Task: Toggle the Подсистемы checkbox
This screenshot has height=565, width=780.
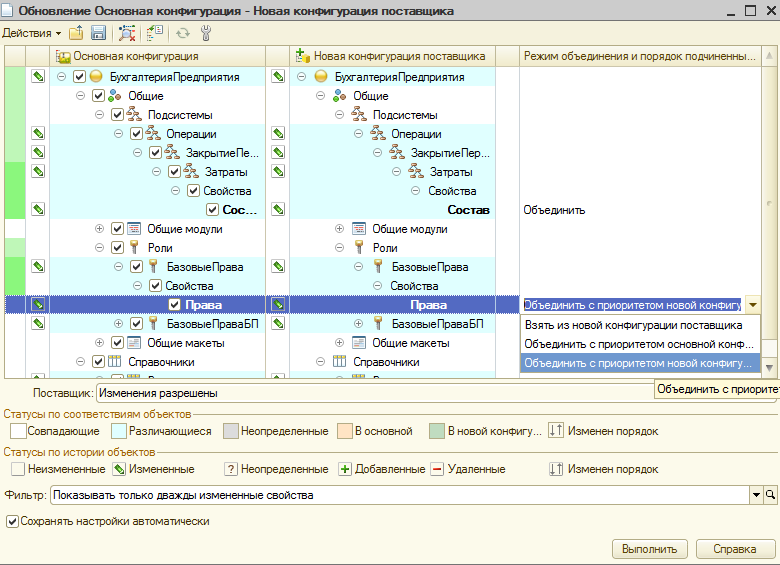Action: 117,115
